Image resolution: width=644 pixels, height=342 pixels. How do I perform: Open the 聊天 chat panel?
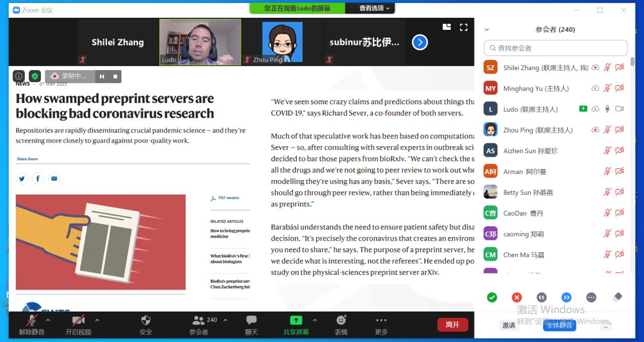(252, 325)
